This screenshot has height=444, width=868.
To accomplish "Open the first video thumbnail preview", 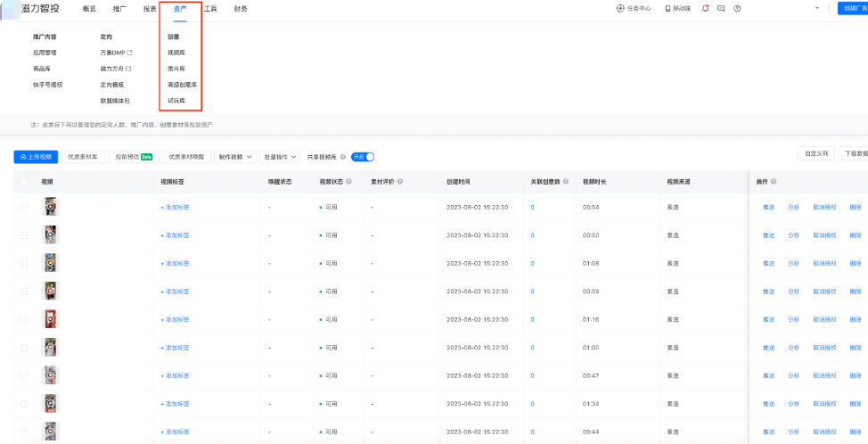I will 52,207.
